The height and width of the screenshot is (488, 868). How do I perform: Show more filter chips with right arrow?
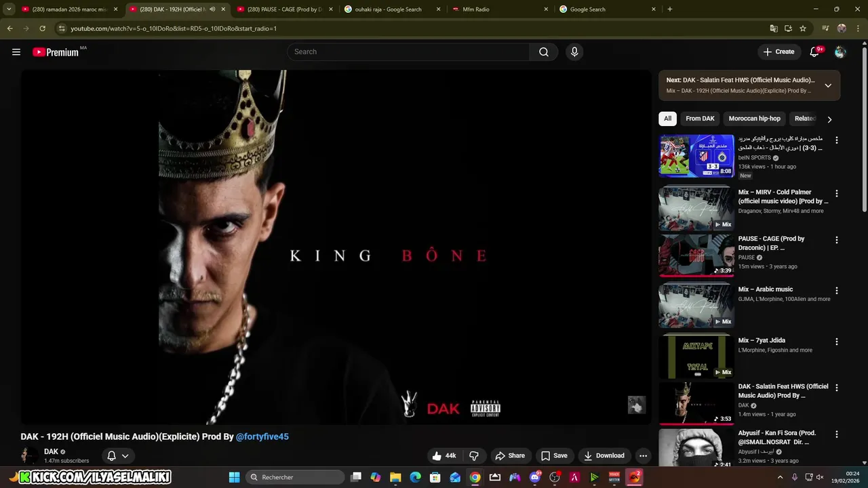pyautogui.click(x=829, y=119)
